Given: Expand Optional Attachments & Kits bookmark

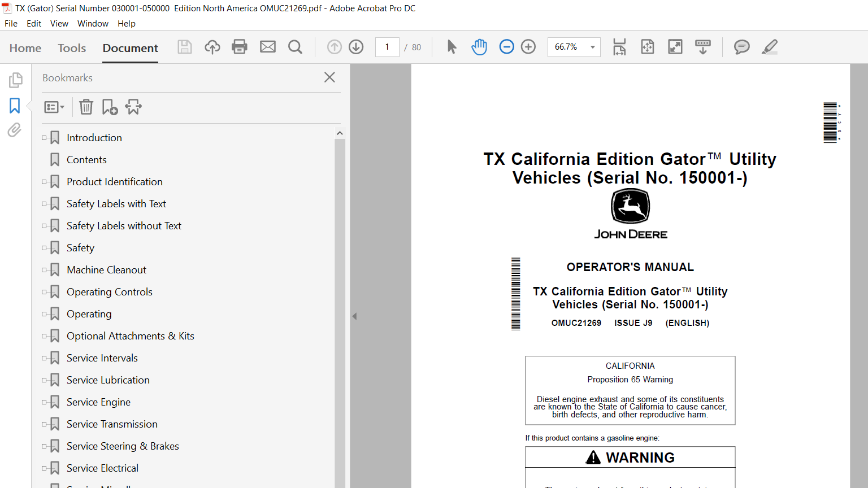Looking at the screenshot, I should coord(44,336).
